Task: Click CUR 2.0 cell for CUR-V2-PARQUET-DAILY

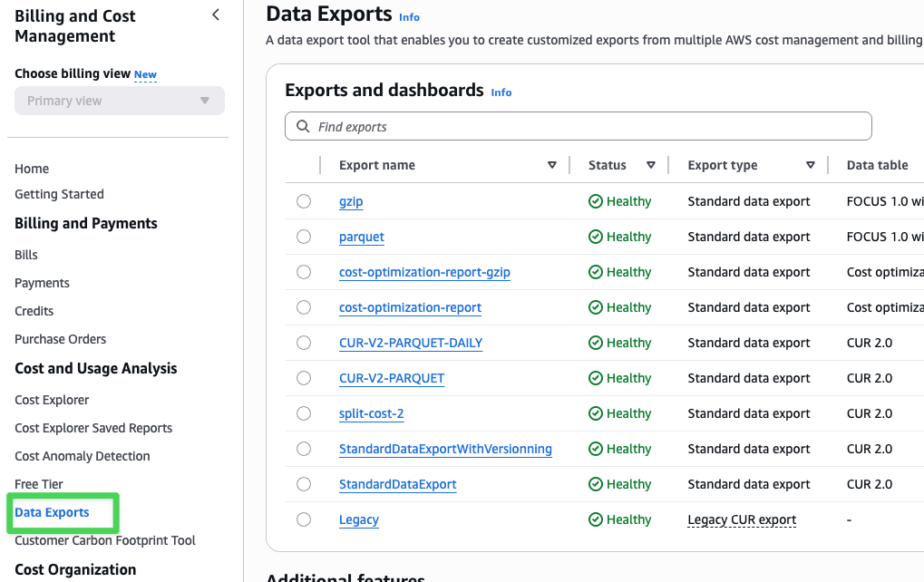Action: [x=870, y=343]
